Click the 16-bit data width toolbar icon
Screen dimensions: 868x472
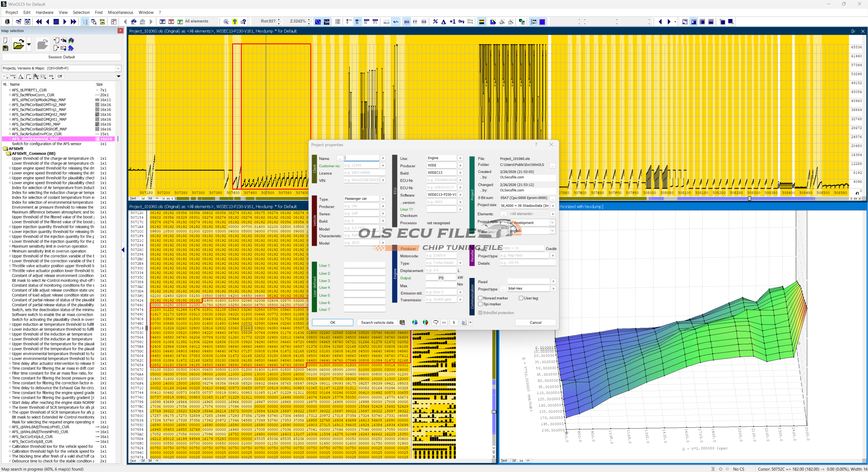(357, 22)
